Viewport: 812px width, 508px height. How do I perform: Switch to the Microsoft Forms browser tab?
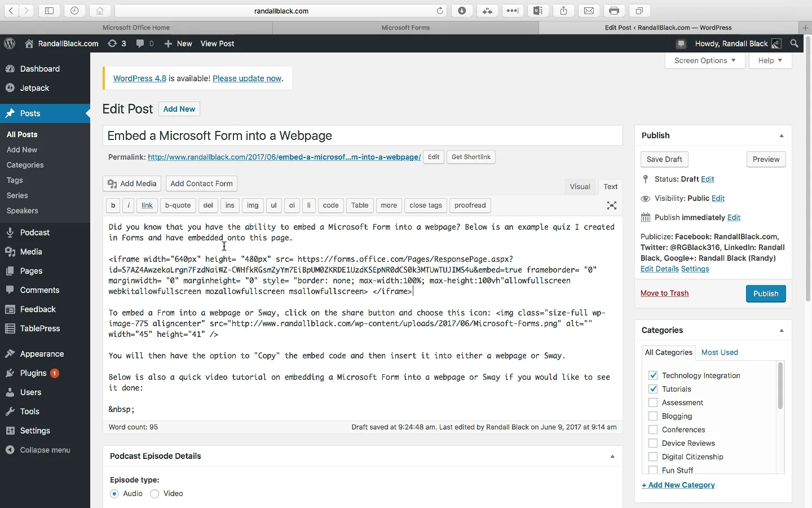405,28
